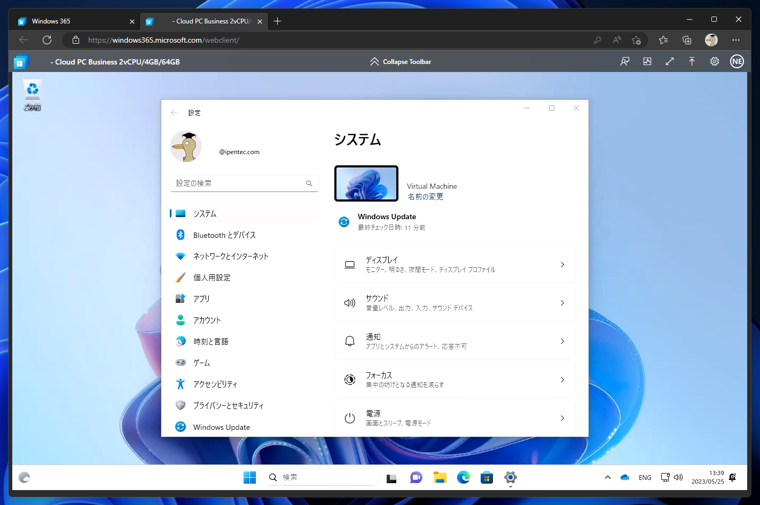Screen dimensions: 760x505
Task: Open the browser more options menu
Action: 736,40
